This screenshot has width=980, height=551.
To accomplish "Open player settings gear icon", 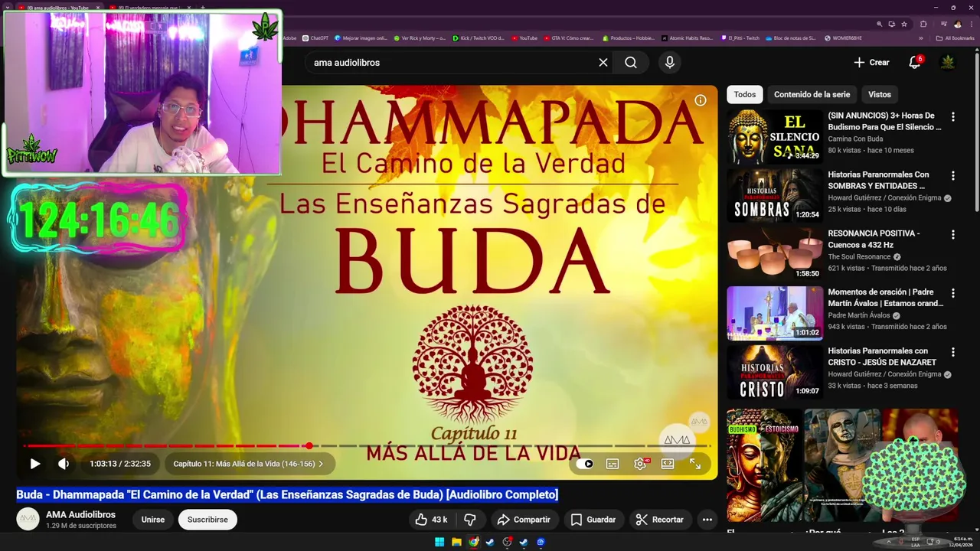I will [x=640, y=464].
